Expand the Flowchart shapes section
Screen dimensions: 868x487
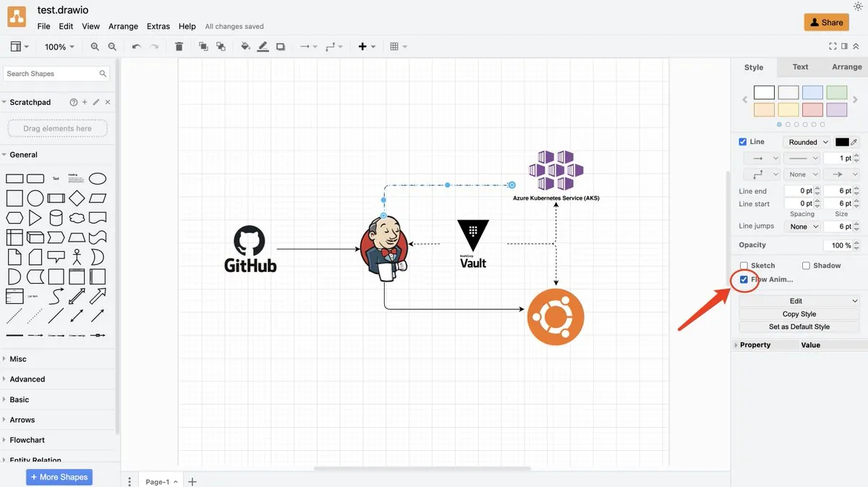click(x=27, y=440)
